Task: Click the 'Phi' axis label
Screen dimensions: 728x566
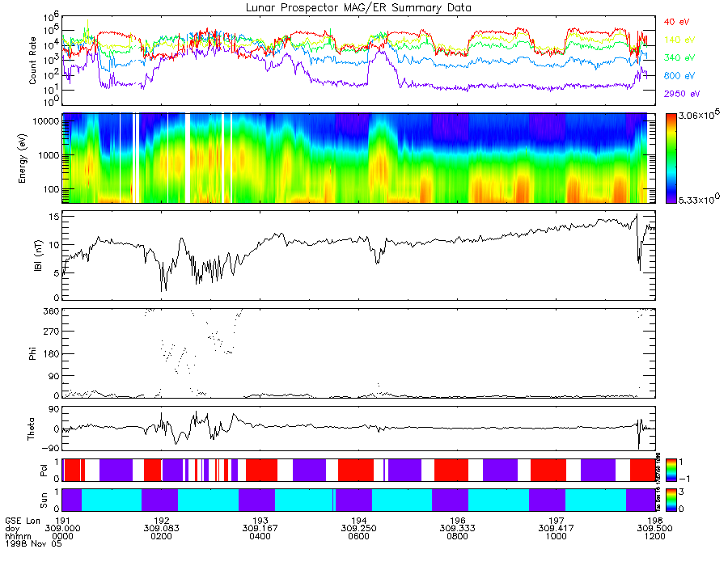Action: pyautogui.click(x=32, y=353)
